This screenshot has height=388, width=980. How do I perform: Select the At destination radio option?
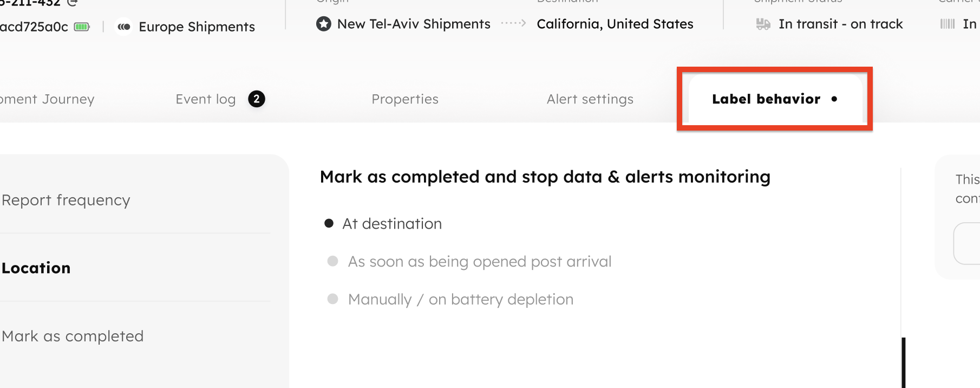tap(329, 223)
